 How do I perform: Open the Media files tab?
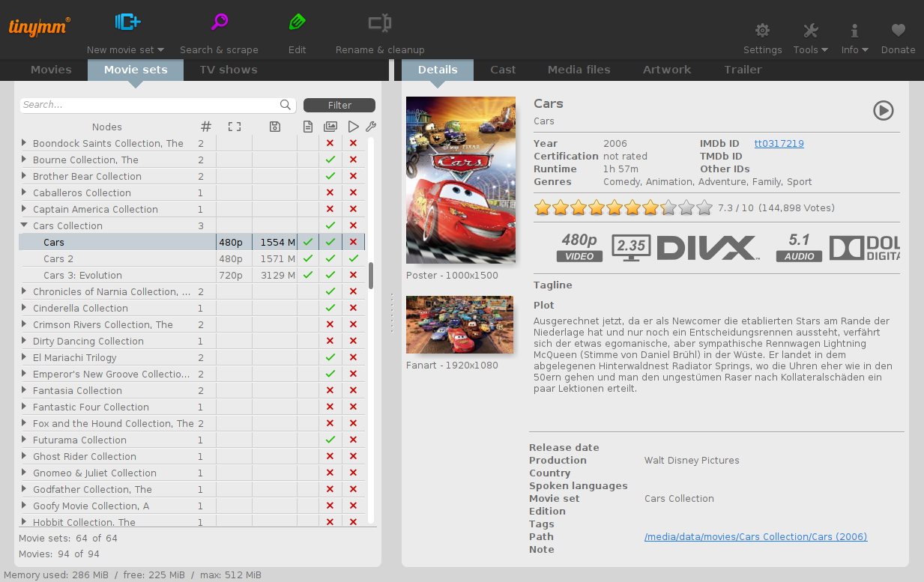[579, 70]
